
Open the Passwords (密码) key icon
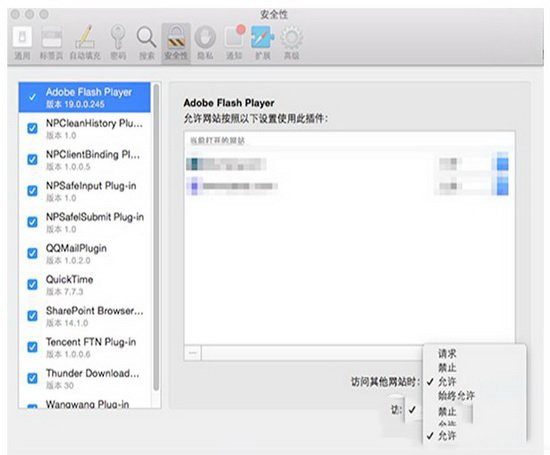coord(118,36)
